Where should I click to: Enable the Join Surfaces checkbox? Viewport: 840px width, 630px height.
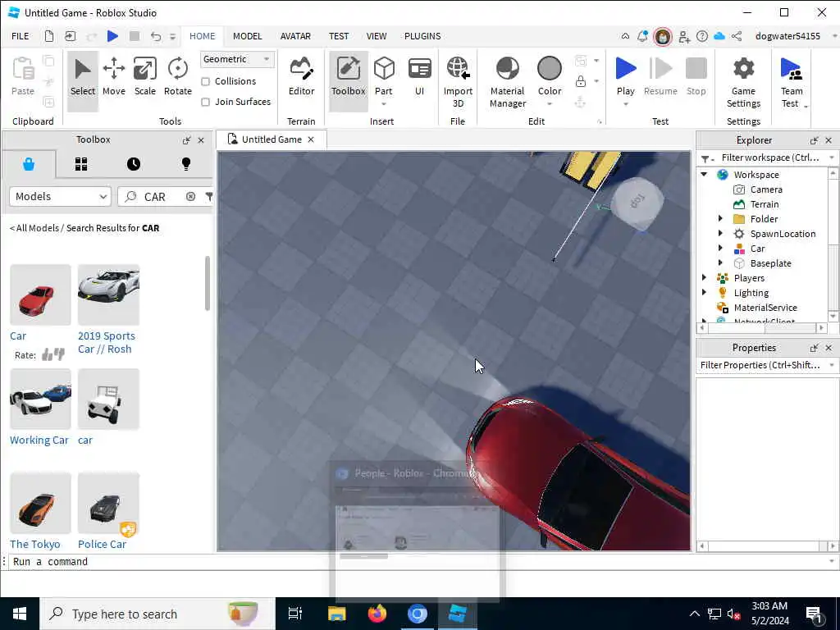pyautogui.click(x=205, y=102)
